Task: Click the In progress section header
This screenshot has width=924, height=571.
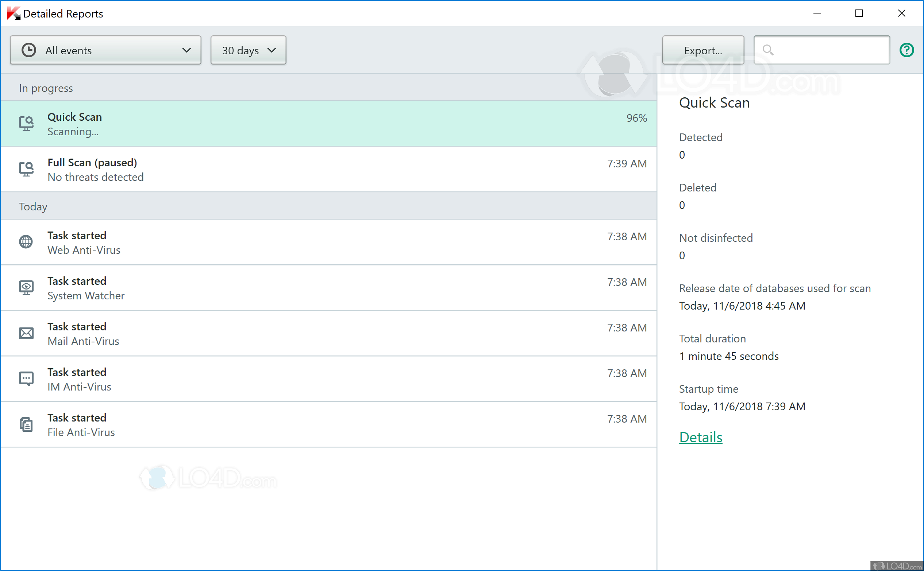Action: [328, 88]
